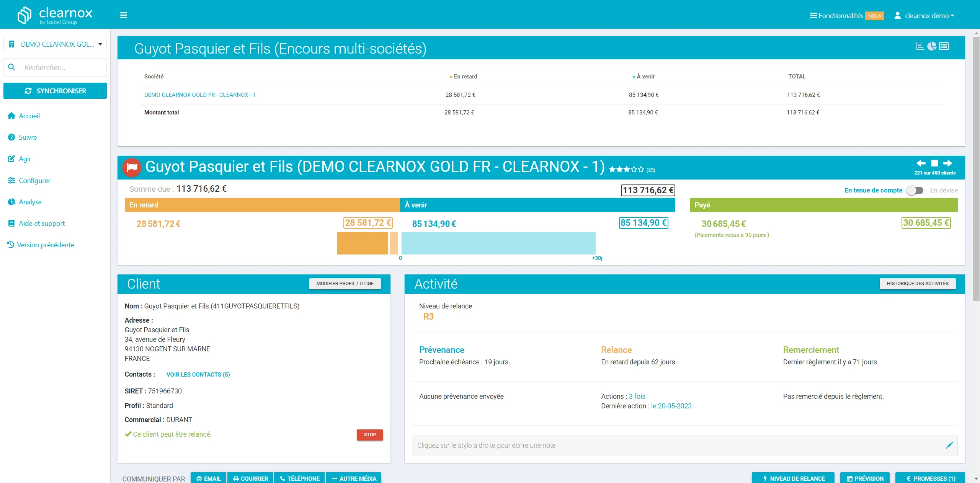Screen dimensions: 980x483
Task: Expand the DEMO CLEARNOX GOL... company selector
Action: click(x=55, y=44)
